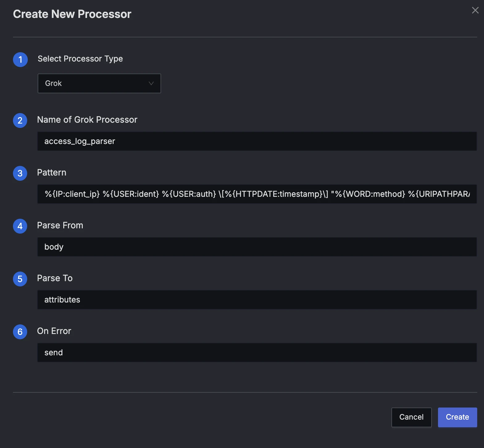Click the On Error field containing send
Image resolution: width=484 pixels, height=448 pixels.
coord(257,353)
